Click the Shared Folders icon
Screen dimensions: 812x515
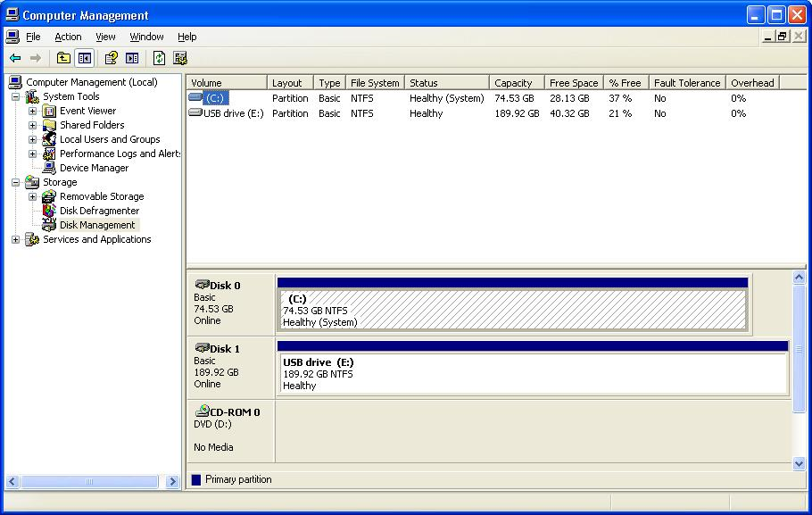coord(49,125)
